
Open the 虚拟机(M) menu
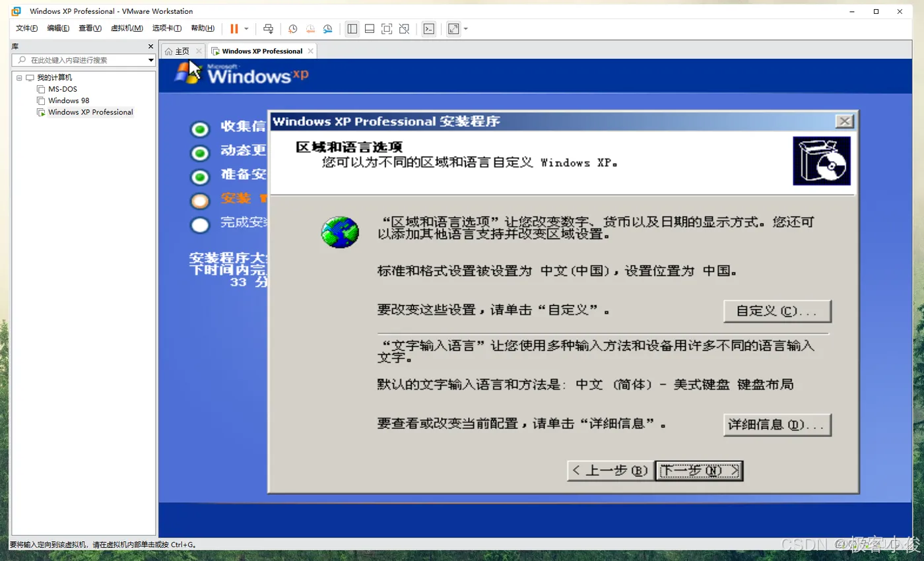(x=127, y=28)
